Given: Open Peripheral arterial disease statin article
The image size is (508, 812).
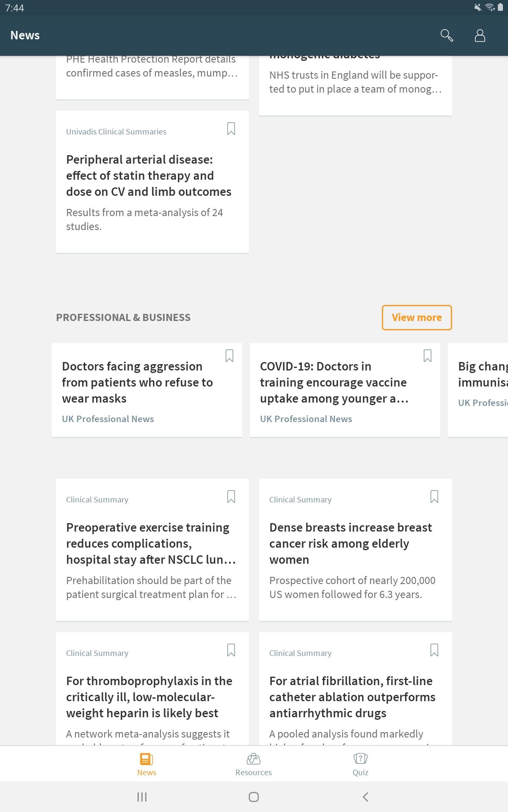Looking at the screenshot, I should point(149,176).
